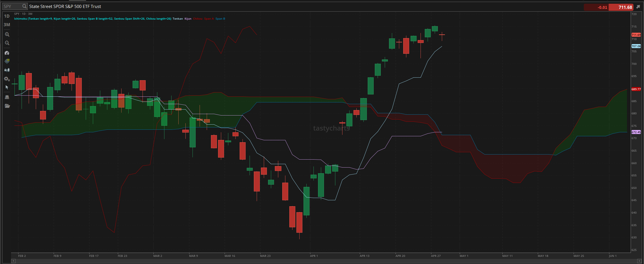The image size is (644, 264).
Task: Select the cursor pointer tool
Action: [7, 87]
